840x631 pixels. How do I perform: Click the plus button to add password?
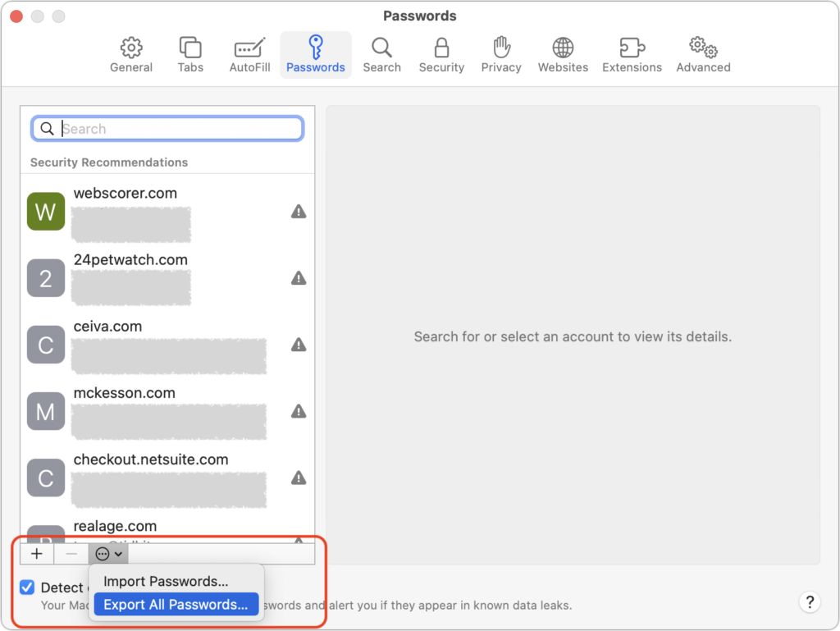37,554
